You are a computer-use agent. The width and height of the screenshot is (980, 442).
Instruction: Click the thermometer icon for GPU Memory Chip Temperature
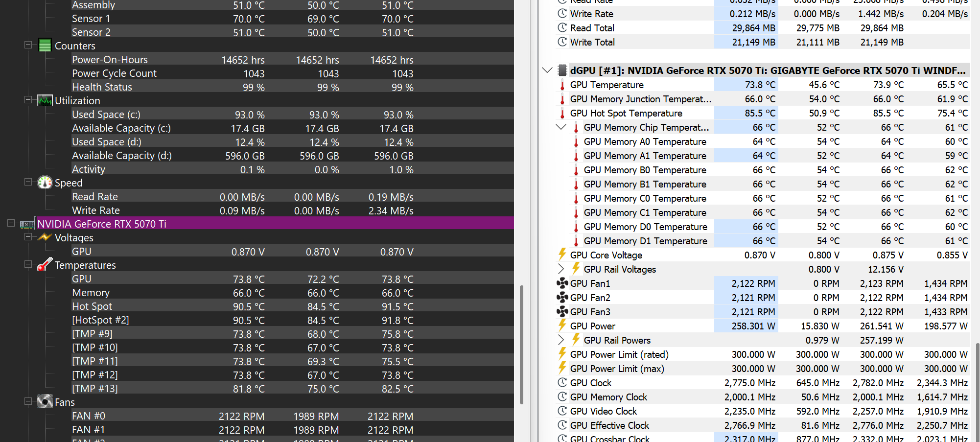tap(576, 127)
